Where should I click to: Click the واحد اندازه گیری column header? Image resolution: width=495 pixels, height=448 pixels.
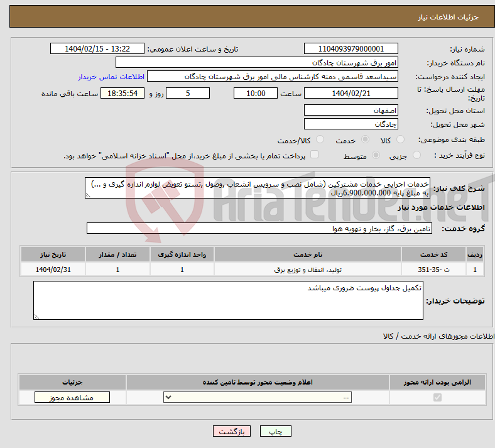pyautogui.click(x=182, y=254)
